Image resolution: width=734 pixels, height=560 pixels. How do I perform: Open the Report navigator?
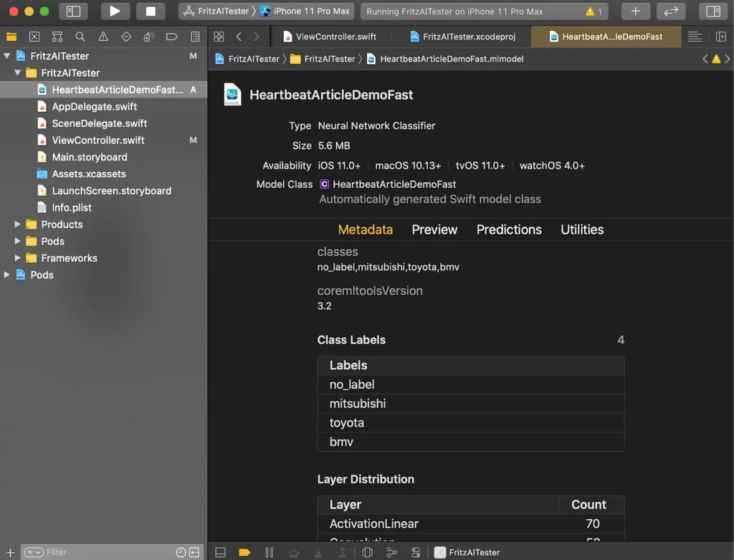pyautogui.click(x=195, y=37)
